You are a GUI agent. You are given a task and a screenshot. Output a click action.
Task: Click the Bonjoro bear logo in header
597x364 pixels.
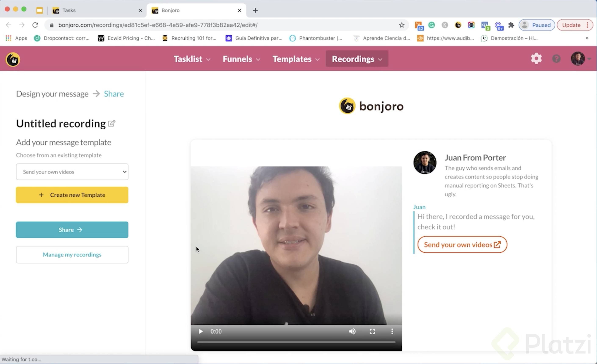[x=13, y=59]
